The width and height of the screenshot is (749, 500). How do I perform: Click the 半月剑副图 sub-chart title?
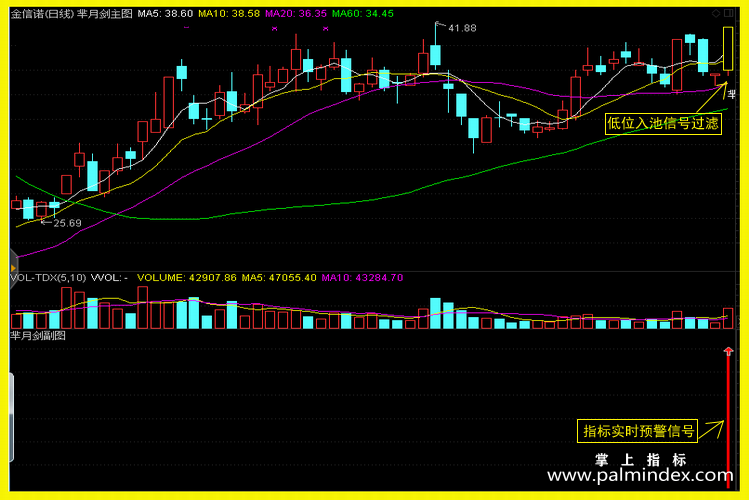click(x=38, y=336)
